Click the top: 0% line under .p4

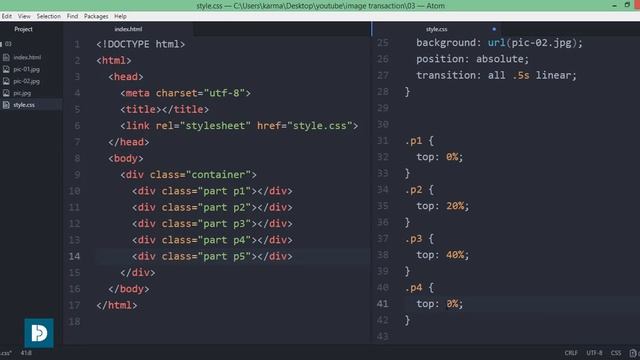[x=440, y=304]
